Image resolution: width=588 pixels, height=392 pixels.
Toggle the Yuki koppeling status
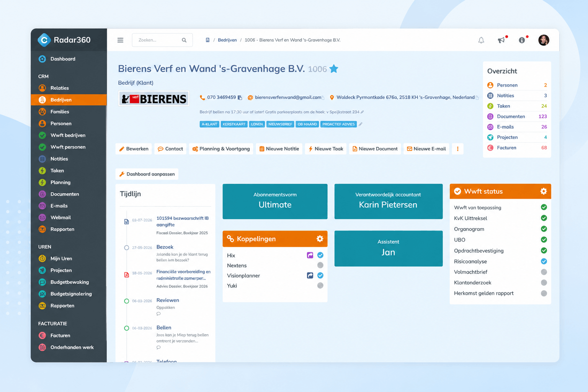point(320,286)
